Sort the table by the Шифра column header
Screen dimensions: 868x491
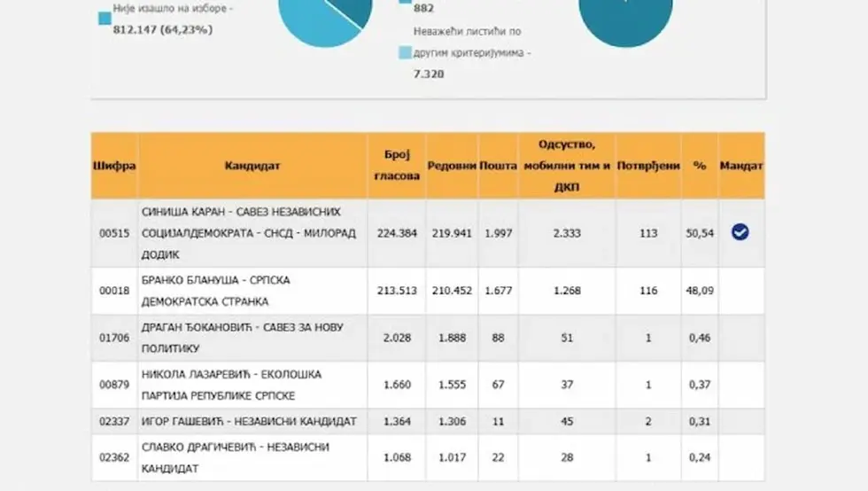pyautogui.click(x=114, y=166)
